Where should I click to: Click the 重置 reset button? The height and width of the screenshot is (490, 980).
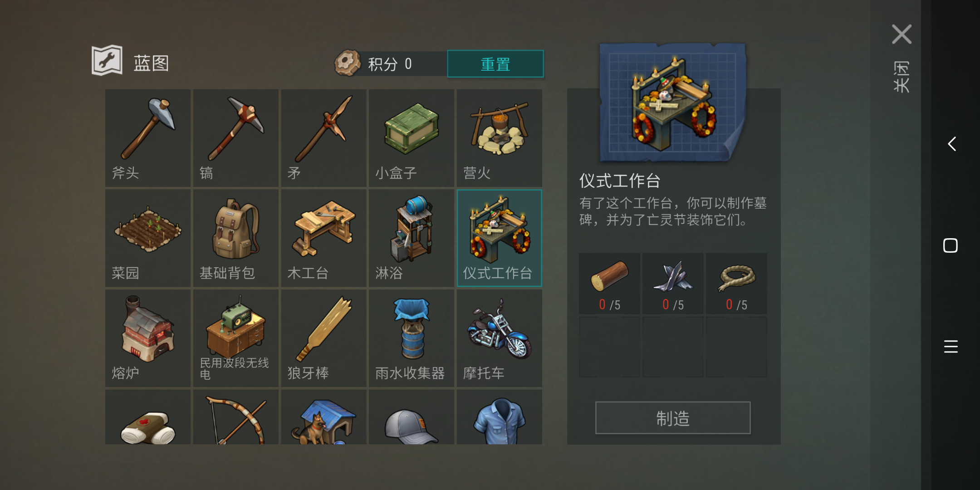pyautogui.click(x=495, y=64)
